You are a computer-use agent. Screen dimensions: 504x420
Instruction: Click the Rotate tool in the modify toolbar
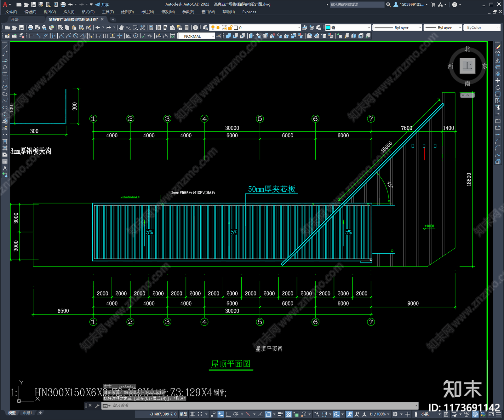[498, 87]
